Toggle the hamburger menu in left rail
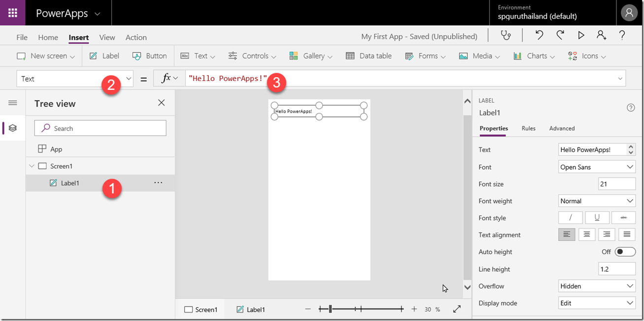This screenshot has width=644, height=321. coord(13,103)
